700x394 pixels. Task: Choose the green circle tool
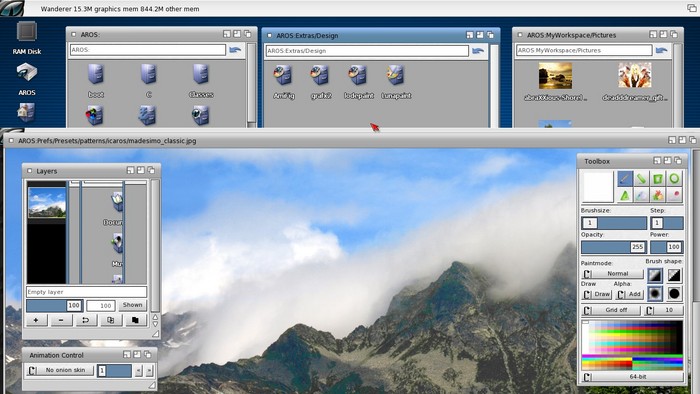[674, 179]
